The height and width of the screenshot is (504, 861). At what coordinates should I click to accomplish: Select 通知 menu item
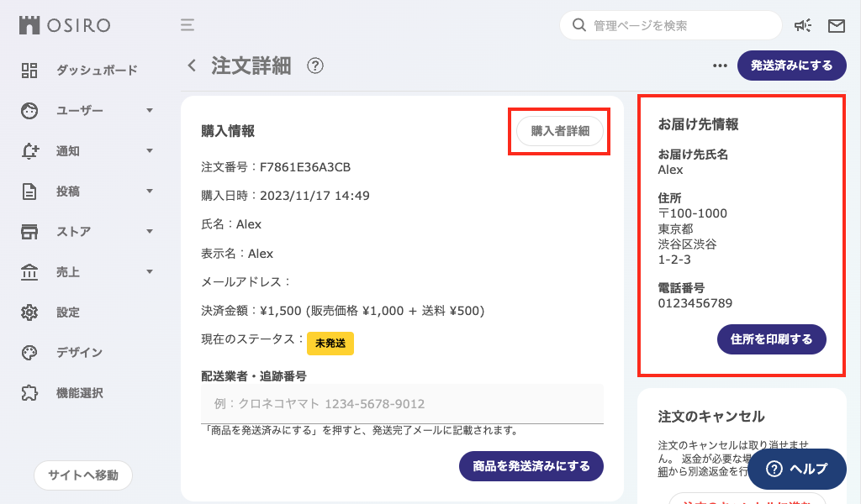click(67, 151)
